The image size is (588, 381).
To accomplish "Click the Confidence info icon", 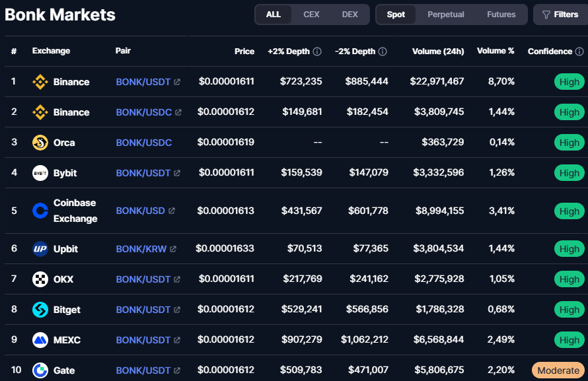I will (x=579, y=52).
